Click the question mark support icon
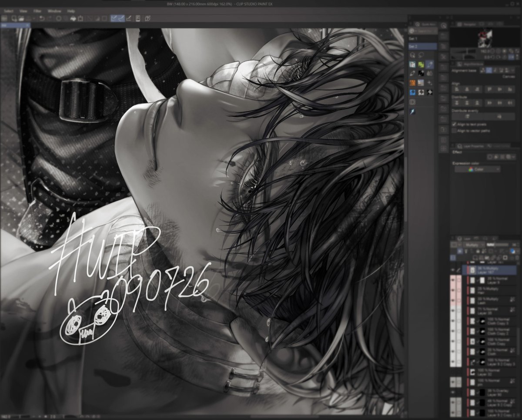Image resolution: width=522 pixels, height=420 pixels. point(147,19)
